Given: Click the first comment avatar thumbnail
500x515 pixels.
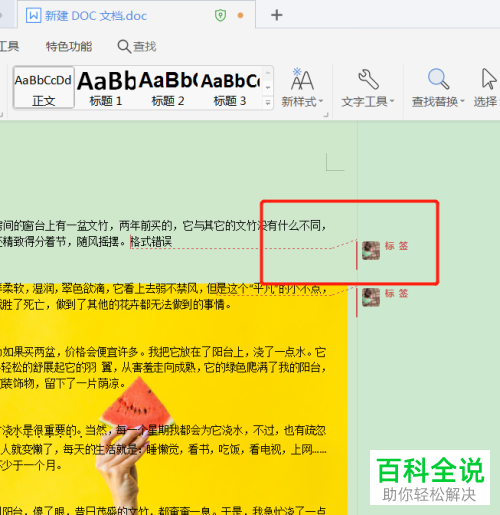Looking at the screenshot, I should [371, 250].
